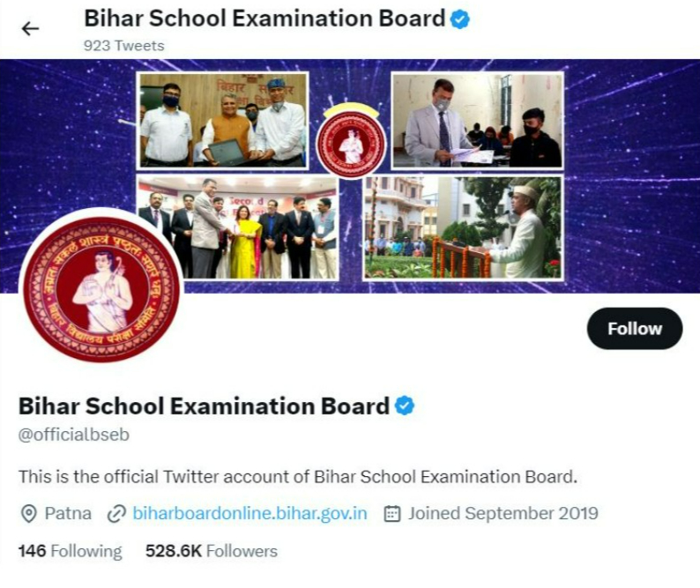
Task: Open banner photo with laptop presentation
Action: tap(223, 121)
